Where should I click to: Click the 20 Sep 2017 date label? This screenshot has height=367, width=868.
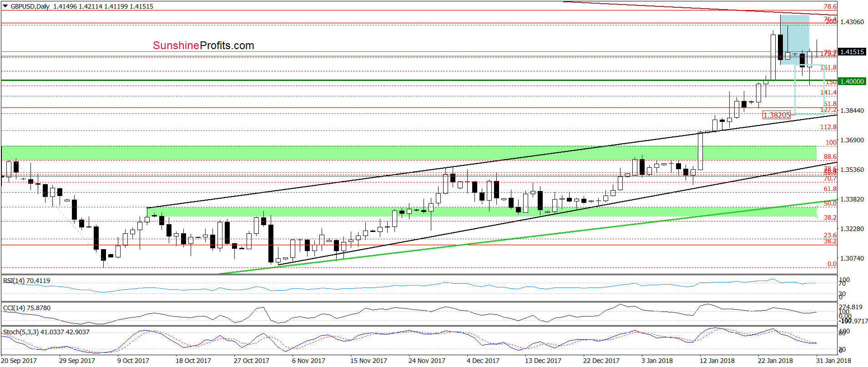[x=19, y=361]
